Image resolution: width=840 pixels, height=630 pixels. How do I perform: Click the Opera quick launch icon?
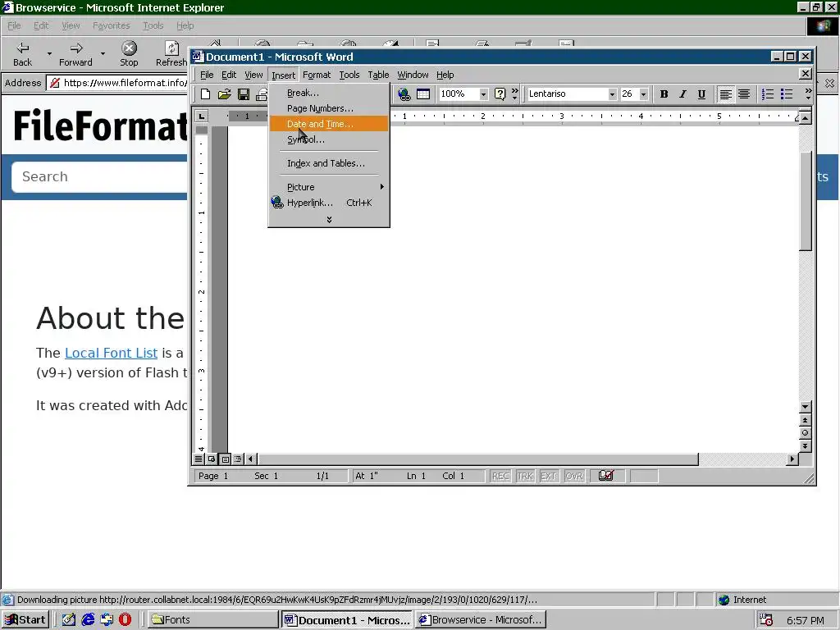point(125,620)
